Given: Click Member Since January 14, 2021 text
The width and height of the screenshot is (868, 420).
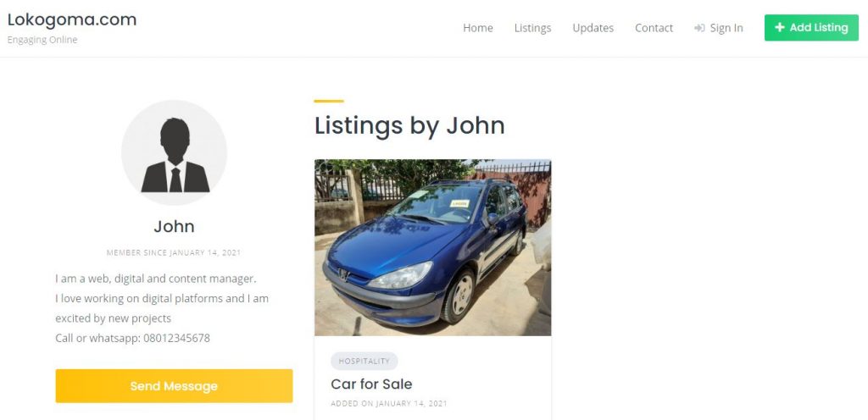Looking at the screenshot, I should (x=174, y=252).
